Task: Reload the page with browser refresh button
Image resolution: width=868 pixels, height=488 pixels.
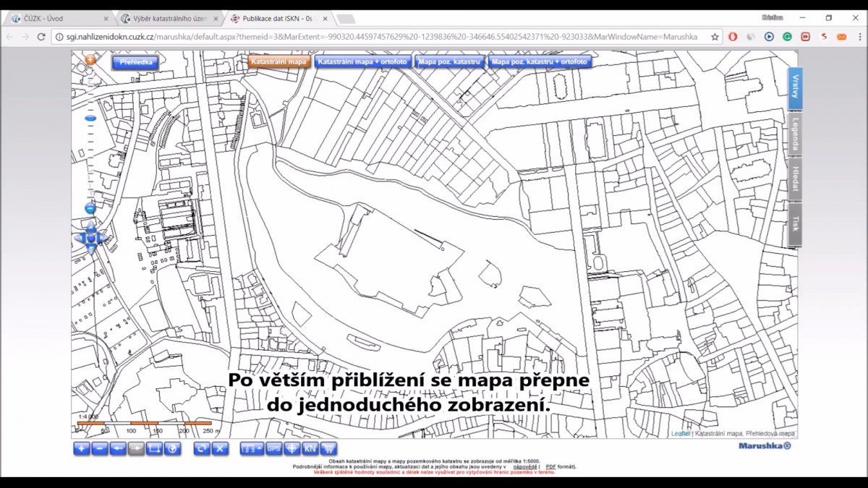Action: point(41,36)
